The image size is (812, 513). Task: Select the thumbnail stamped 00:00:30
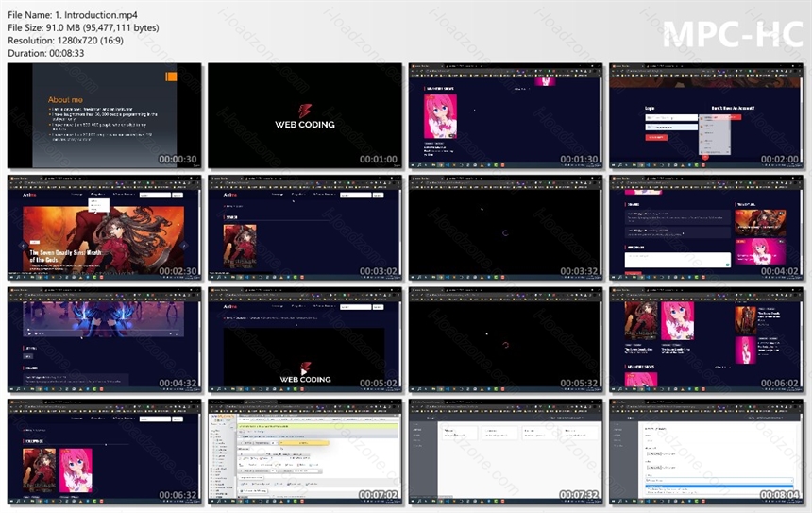(x=105, y=115)
